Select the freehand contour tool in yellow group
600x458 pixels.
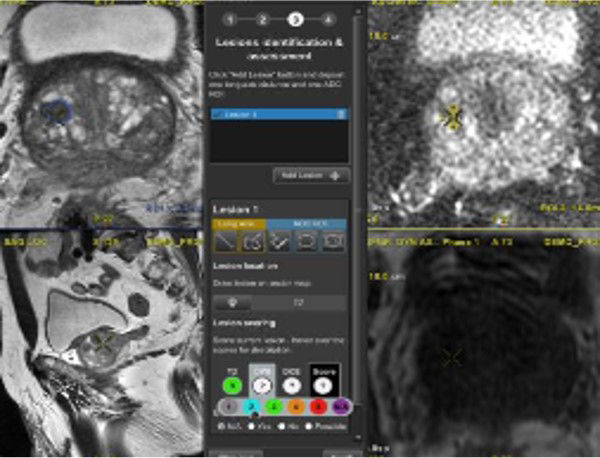253,241
